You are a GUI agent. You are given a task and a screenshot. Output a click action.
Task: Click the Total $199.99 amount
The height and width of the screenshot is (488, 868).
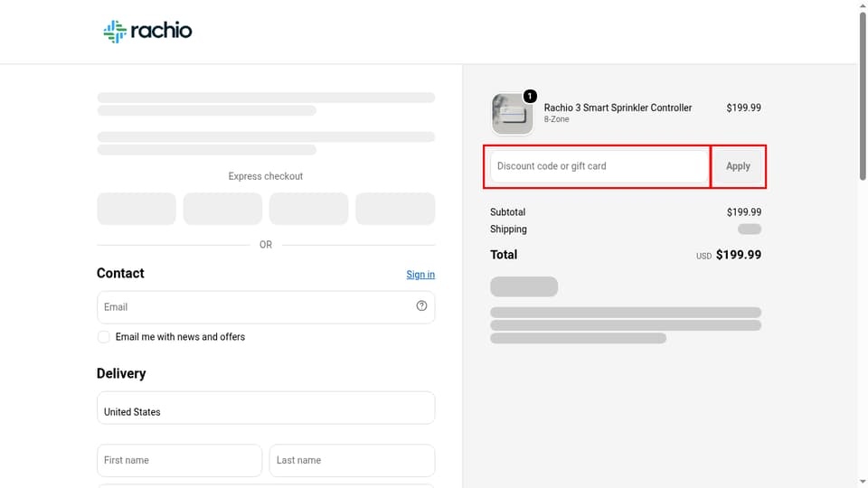739,255
